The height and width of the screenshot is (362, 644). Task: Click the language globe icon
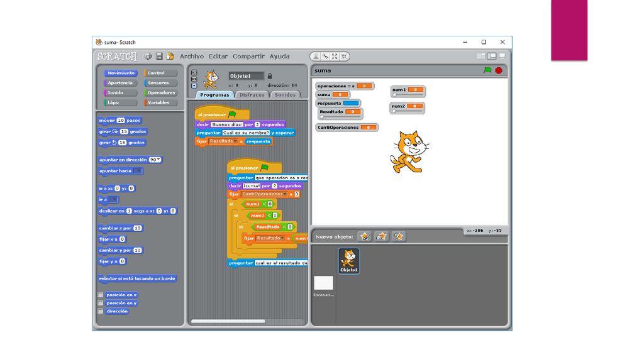(x=148, y=56)
